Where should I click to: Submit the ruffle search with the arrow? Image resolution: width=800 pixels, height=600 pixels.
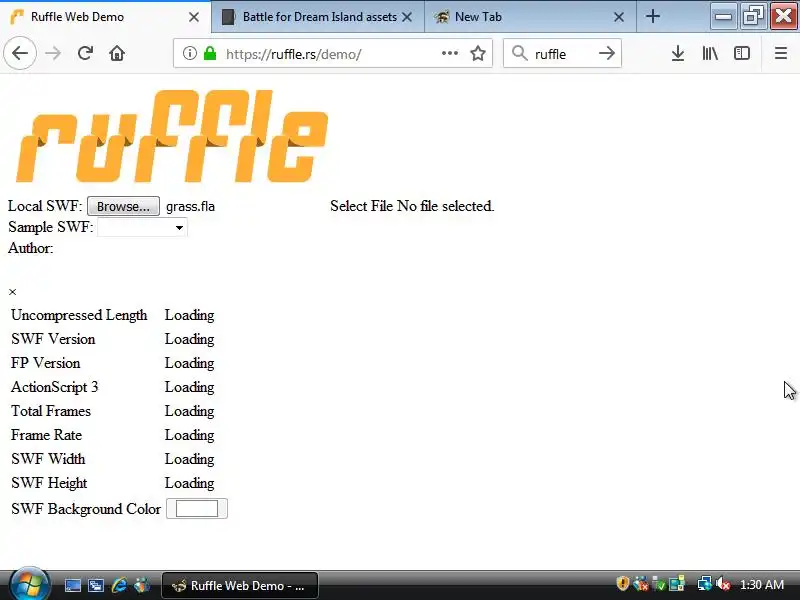[x=607, y=53]
